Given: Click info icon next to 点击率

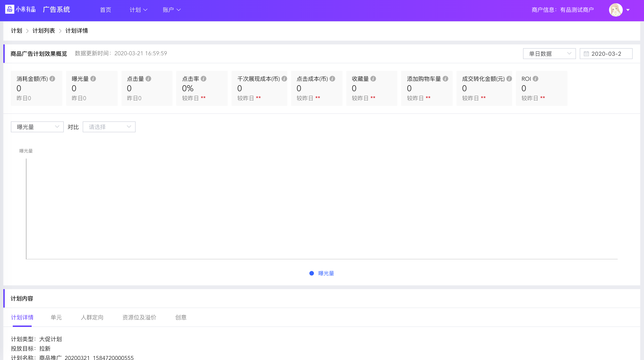Looking at the screenshot, I should coord(203,79).
